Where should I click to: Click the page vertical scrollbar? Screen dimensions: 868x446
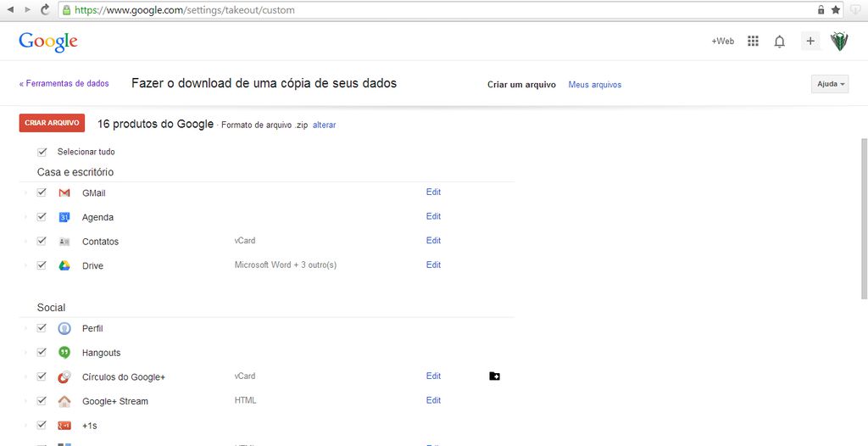point(864,219)
